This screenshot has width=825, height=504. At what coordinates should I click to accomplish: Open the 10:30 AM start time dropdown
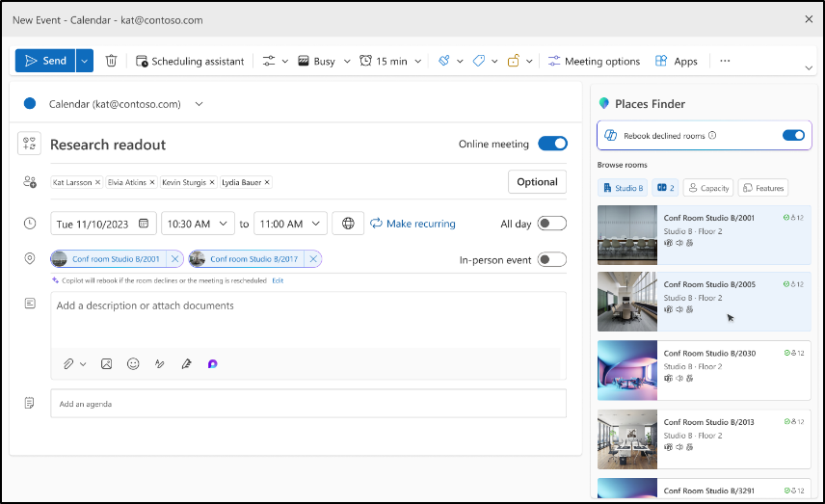coord(198,224)
